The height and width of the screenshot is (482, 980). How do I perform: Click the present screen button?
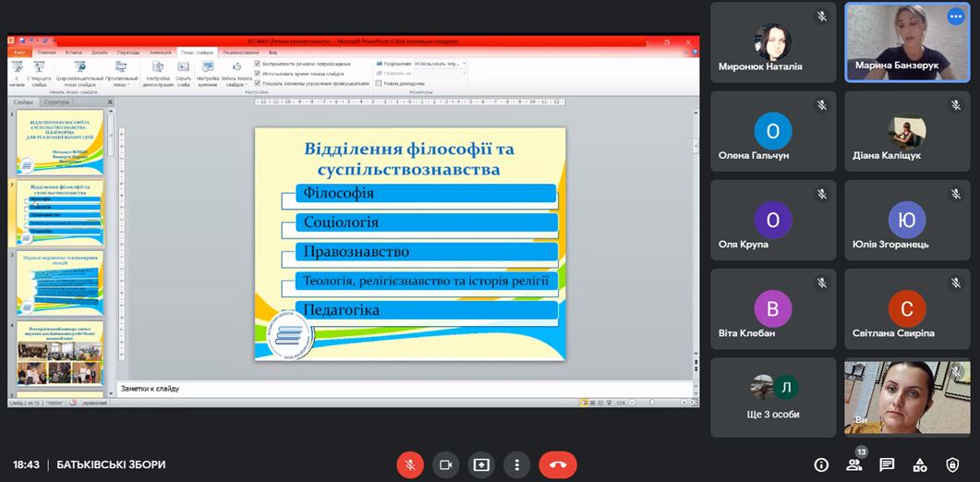[481, 464]
